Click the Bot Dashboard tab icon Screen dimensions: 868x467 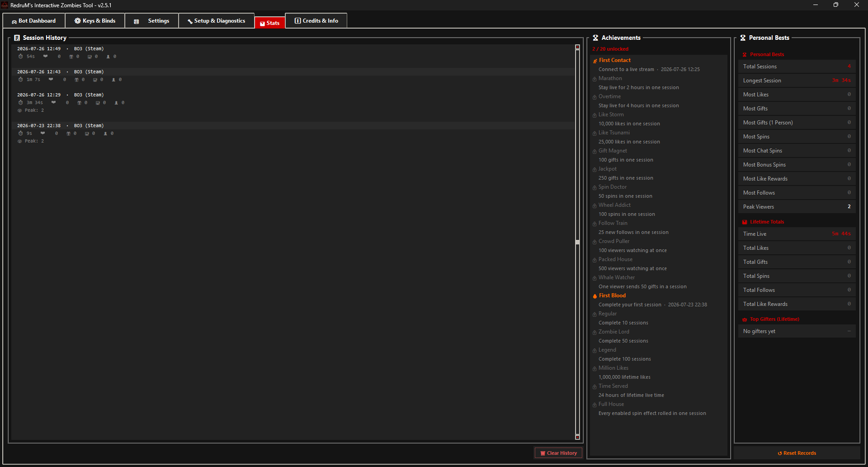pos(14,21)
